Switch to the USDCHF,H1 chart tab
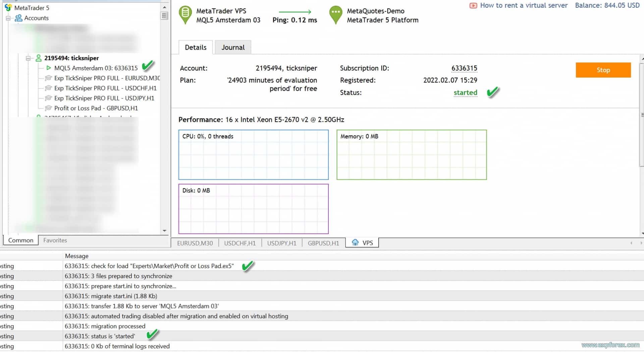Viewport: 644px width, 352px height. (x=240, y=243)
